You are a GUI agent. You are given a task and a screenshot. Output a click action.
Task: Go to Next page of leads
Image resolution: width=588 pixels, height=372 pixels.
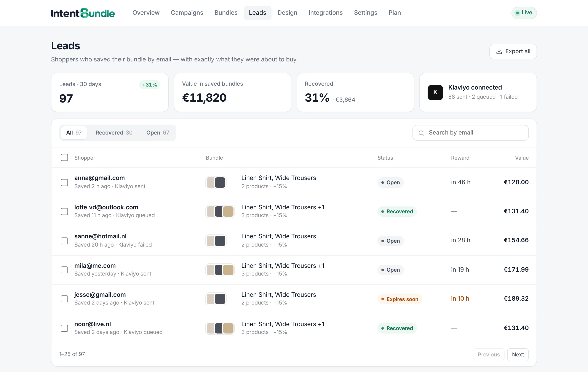pos(518,354)
